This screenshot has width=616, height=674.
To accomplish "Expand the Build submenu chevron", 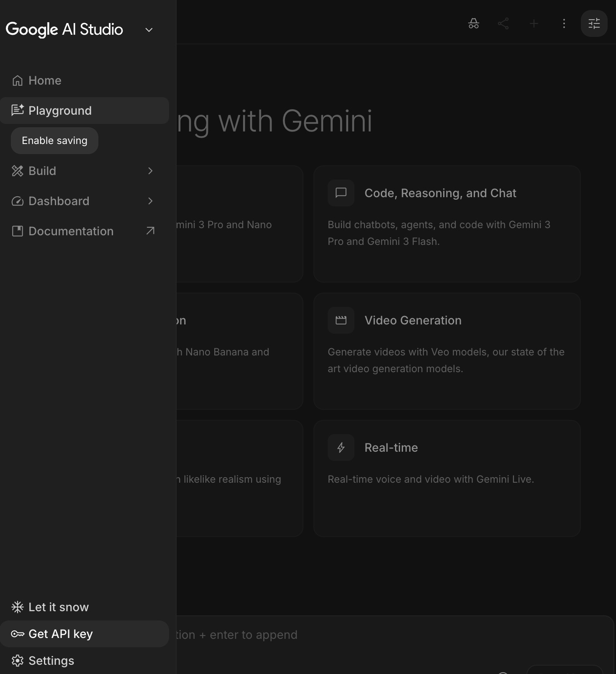I will click(150, 171).
